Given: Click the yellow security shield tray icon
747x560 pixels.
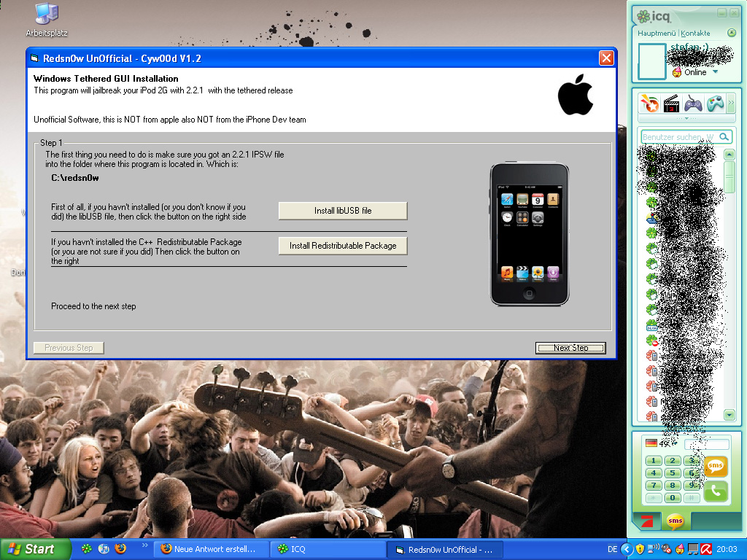Looking at the screenshot, I should pyautogui.click(x=640, y=549).
